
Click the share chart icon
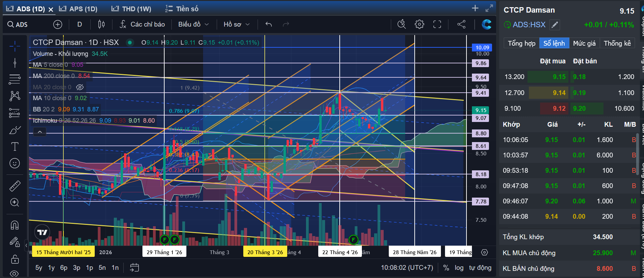click(461, 24)
